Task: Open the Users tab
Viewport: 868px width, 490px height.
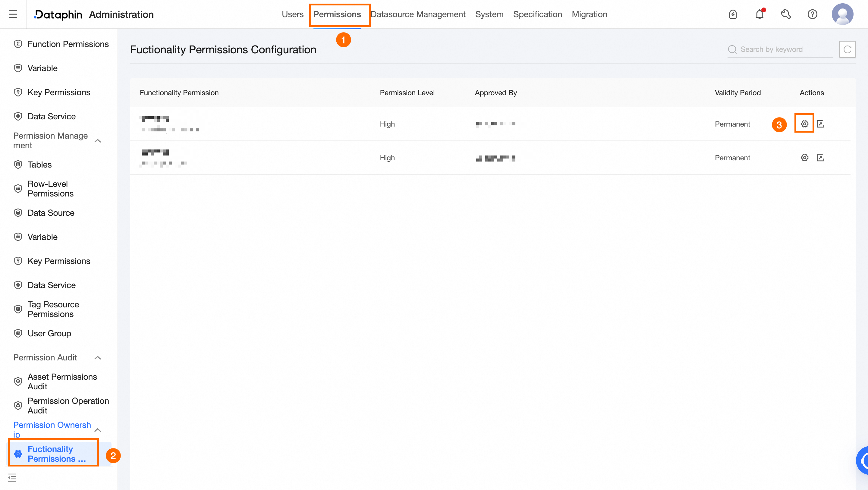Action: [292, 14]
